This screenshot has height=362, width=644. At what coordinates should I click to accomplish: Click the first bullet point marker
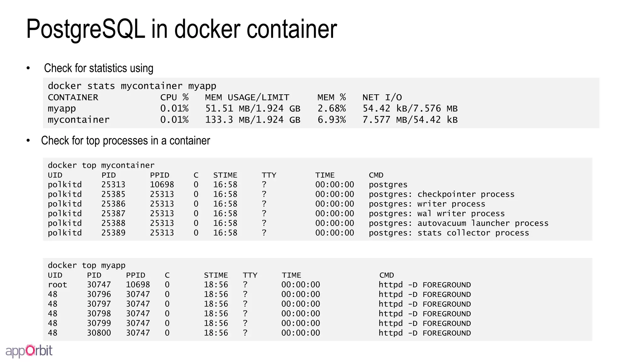[x=28, y=68]
